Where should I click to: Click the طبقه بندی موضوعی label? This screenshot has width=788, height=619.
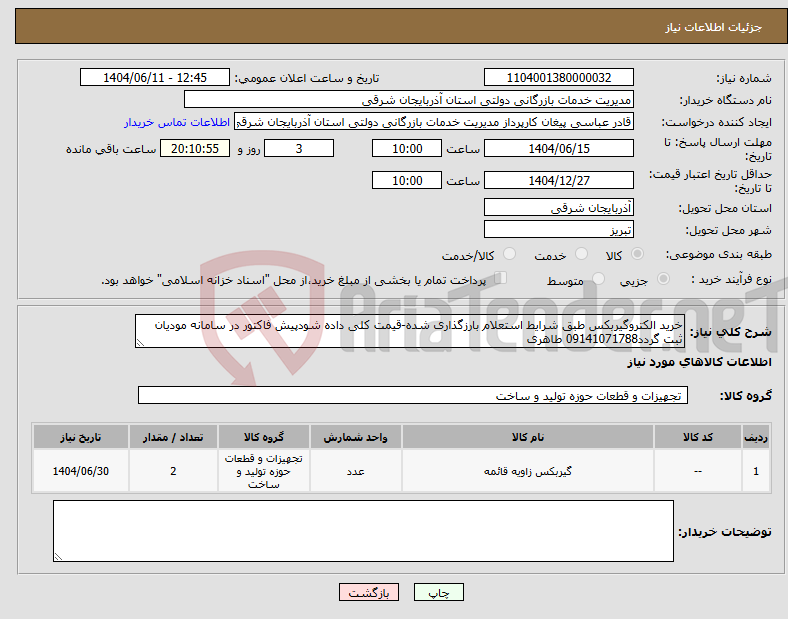point(719,254)
